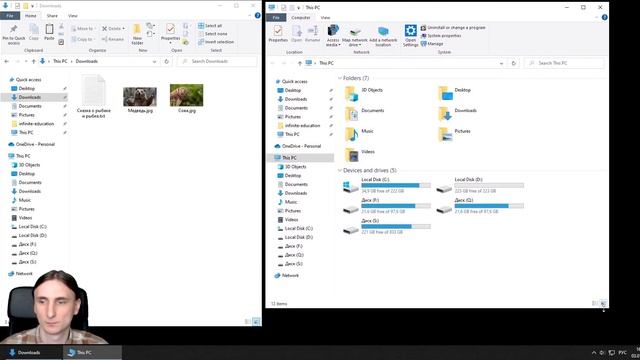Screen dimensions: 640x360
Task: Click Uninstall or change a program
Action: (x=453, y=28)
